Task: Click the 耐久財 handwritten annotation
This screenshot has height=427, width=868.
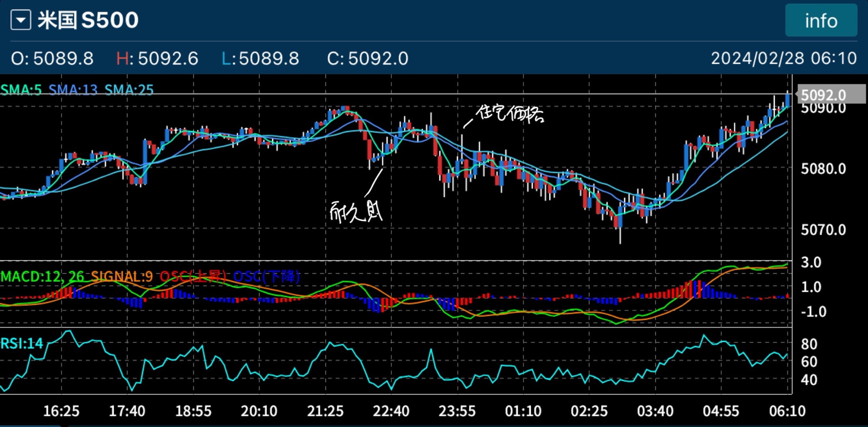Action: (356, 211)
